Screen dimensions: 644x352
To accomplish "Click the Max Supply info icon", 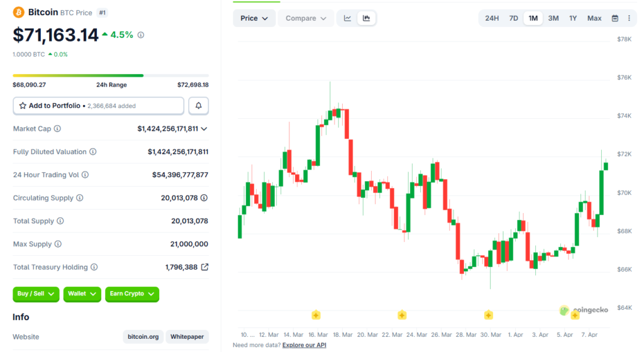I will [x=58, y=244].
